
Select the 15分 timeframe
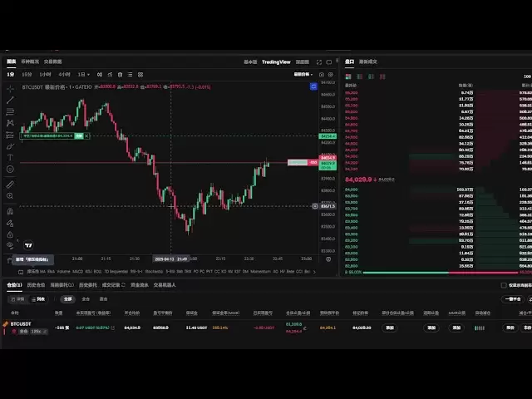click(x=27, y=74)
